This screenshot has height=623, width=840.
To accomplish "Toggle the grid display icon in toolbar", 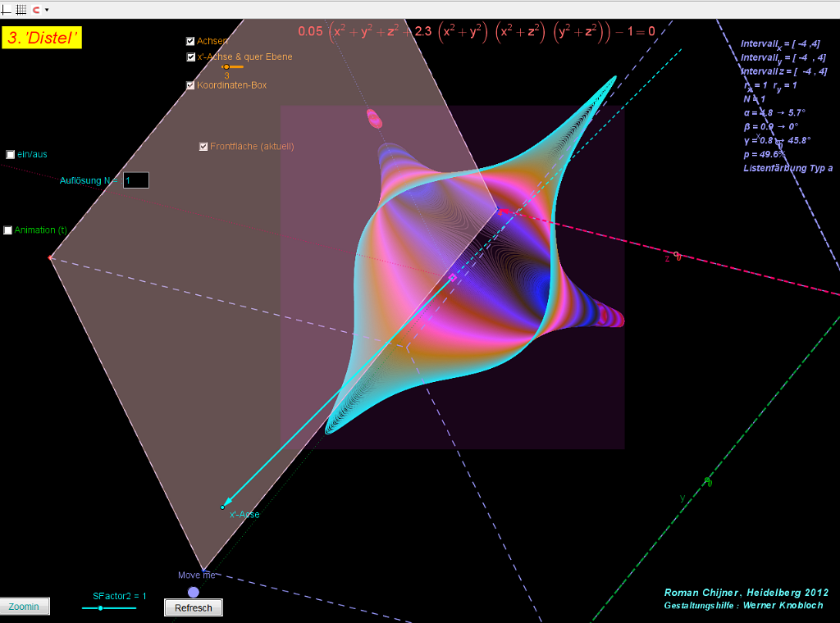I will 21,9.
